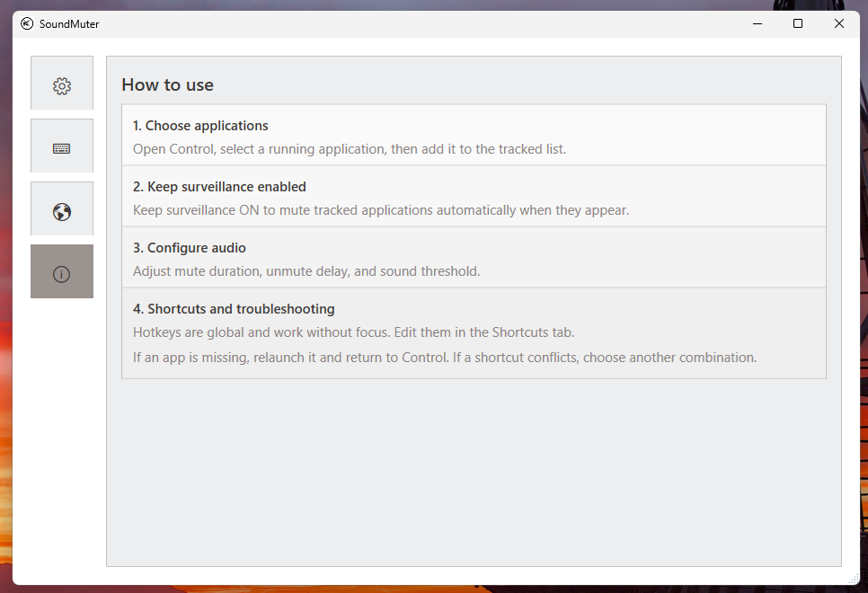Viewport: 868px width, 593px height.
Task: Select the info How to use tab
Action: click(x=62, y=271)
